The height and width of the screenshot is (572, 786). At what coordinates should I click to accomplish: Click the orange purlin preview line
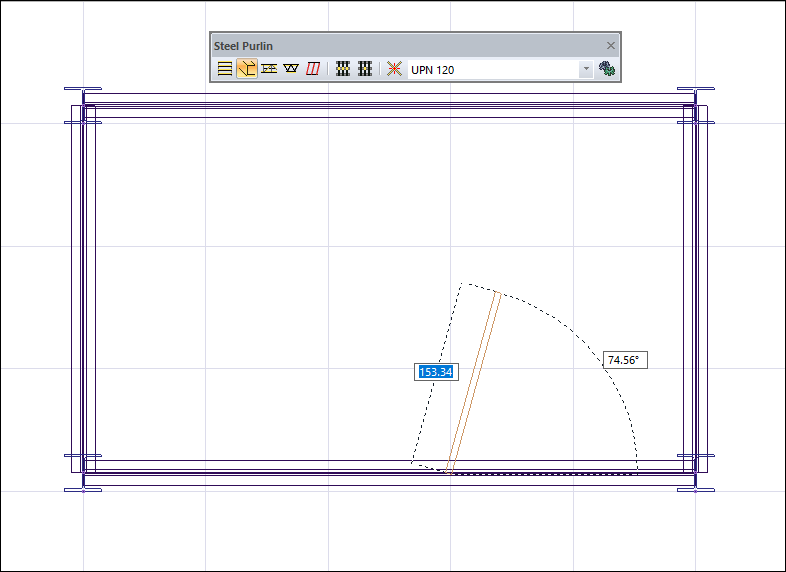(x=473, y=381)
